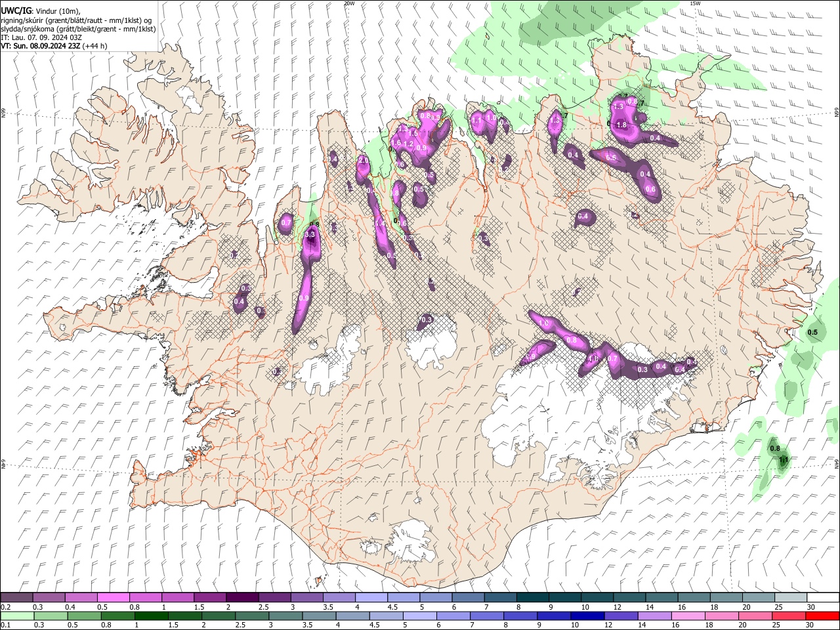Click the bright magenta-pink swatch in the top snow scale
840x630 pixels.
coord(113,598)
